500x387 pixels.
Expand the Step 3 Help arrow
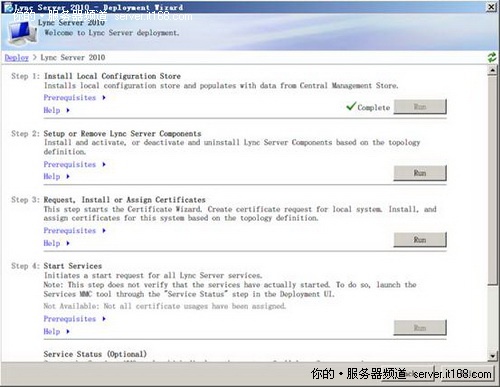pyautogui.click(x=68, y=243)
